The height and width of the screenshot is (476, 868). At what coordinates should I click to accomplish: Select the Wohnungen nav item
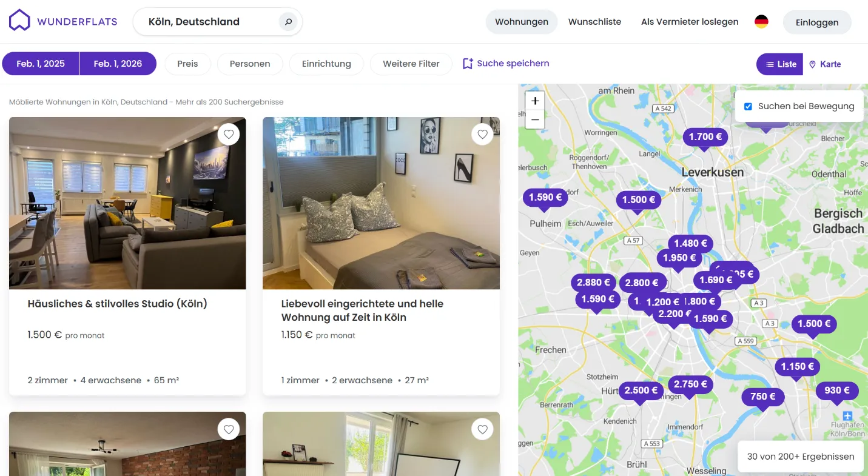(x=522, y=22)
